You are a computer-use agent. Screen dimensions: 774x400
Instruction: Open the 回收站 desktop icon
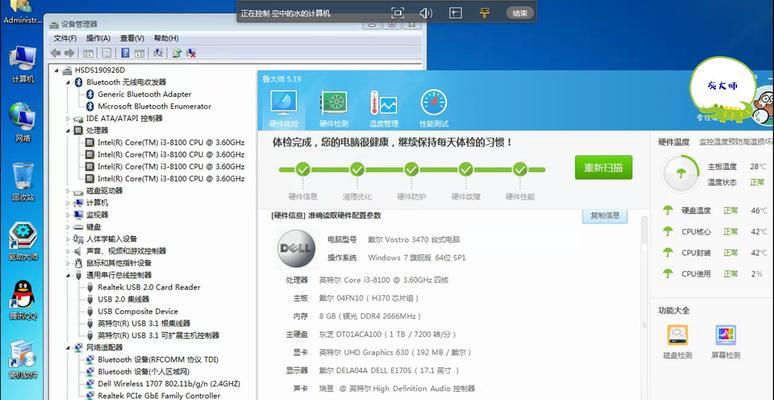pyautogui.click(x=22, y=182)
